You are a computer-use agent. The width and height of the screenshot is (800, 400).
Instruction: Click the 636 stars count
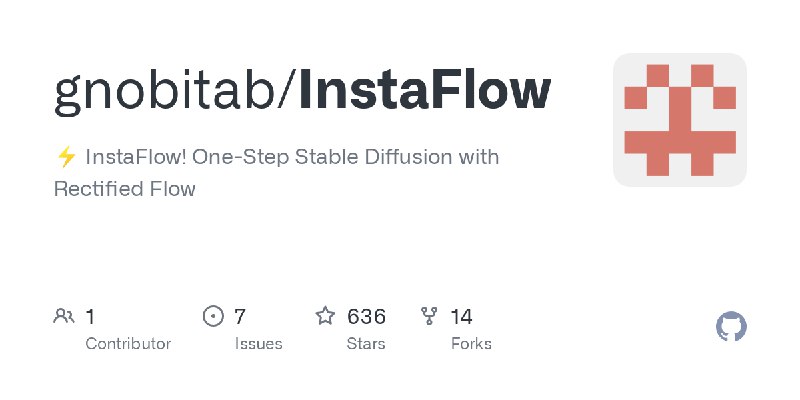366,317
